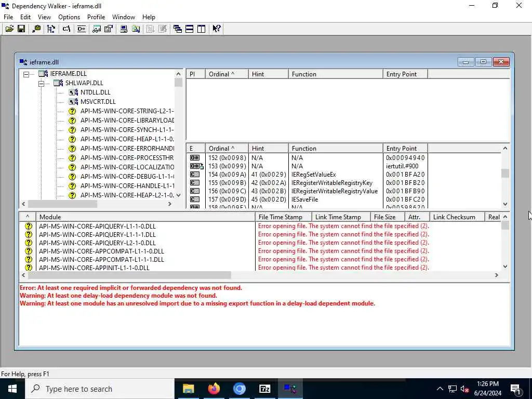Select API-MS-WIN-CORE-LOCALIZATIO tree item
The image size is (532, 399).
[127, 167]
